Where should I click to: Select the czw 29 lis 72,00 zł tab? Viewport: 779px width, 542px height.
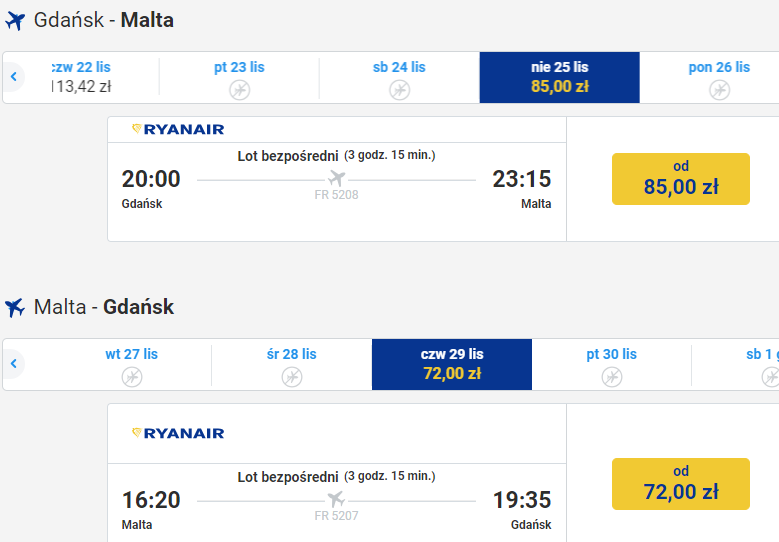(x=452, y=364)
